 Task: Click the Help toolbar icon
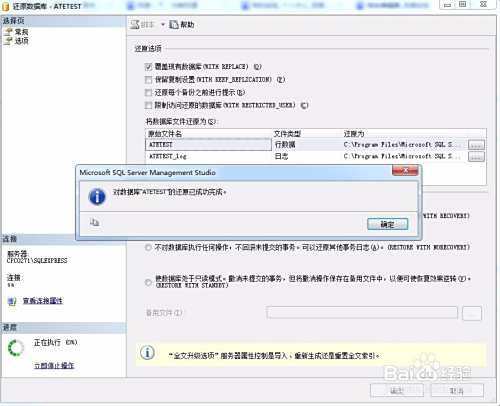coord(174,25)
